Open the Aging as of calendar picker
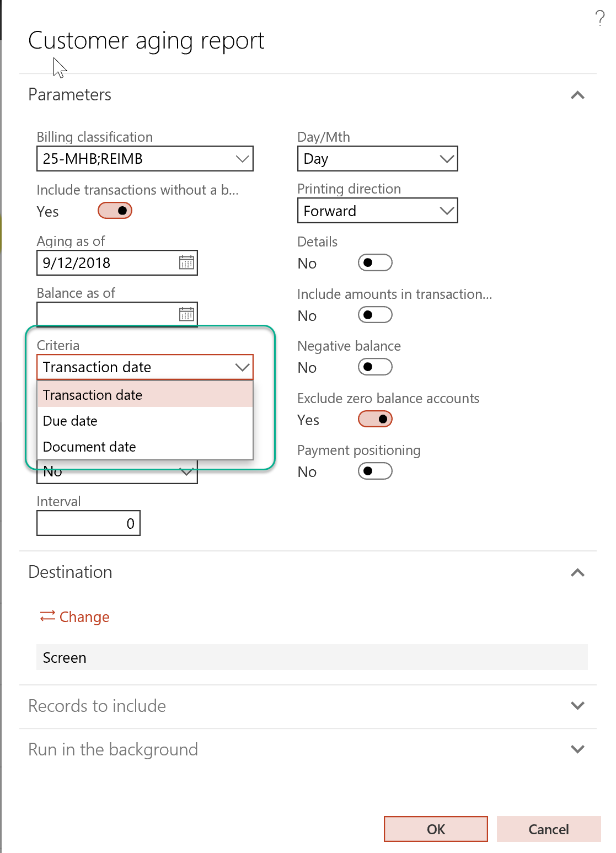616x853 pixels. click(186, 263)
